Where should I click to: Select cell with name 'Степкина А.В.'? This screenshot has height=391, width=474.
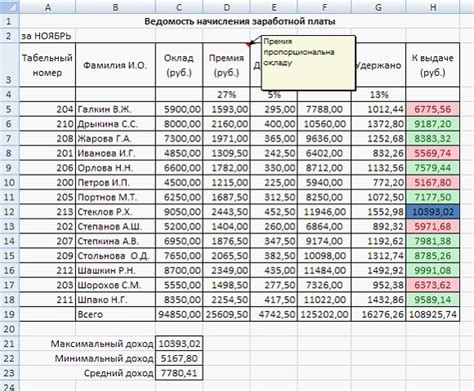(115, 241)
